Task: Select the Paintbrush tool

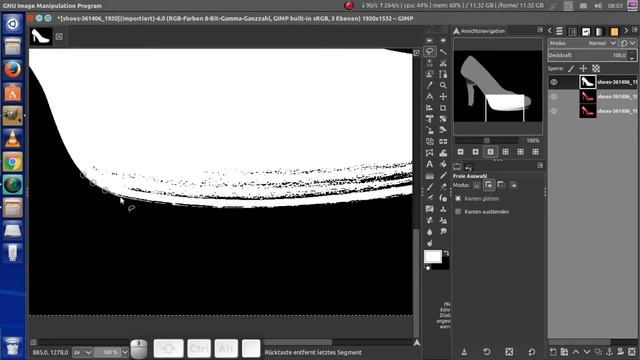Action: coord(429,187)
